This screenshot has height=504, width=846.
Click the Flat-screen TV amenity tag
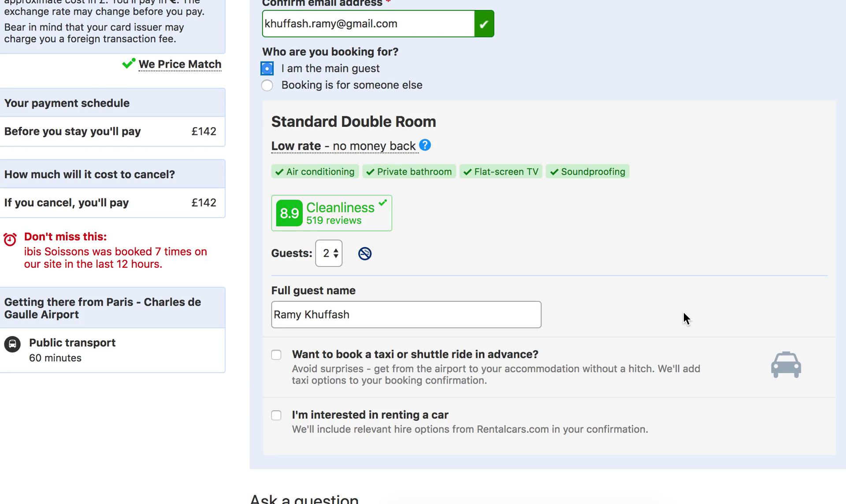[501, 172]
